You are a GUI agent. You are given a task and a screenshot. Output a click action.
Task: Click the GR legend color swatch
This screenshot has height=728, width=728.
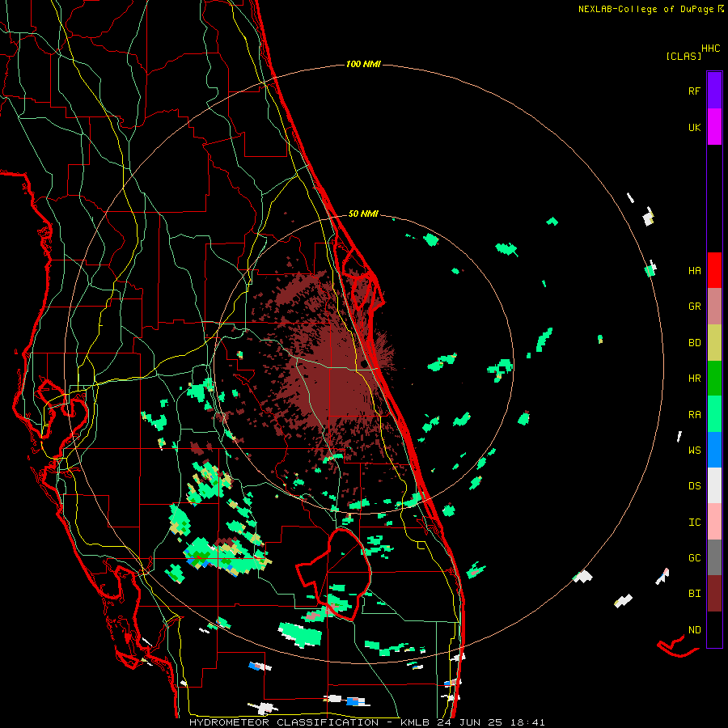click(714, 307)
